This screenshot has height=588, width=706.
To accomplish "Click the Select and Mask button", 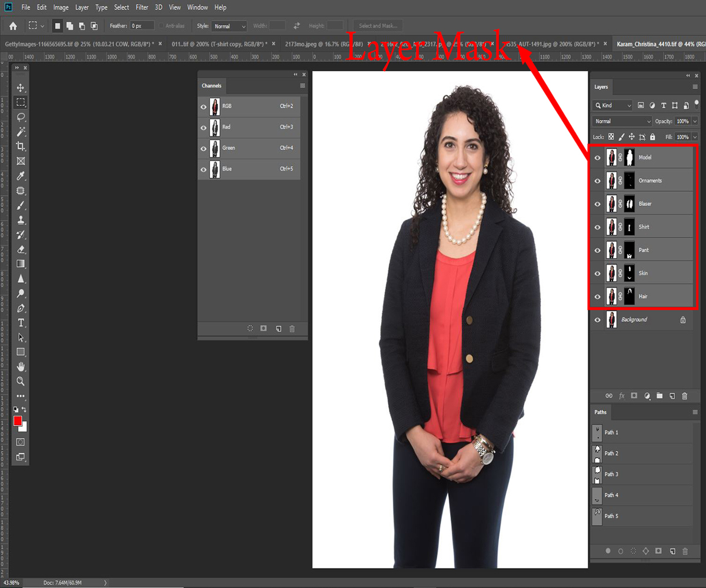I will [378, 26].
